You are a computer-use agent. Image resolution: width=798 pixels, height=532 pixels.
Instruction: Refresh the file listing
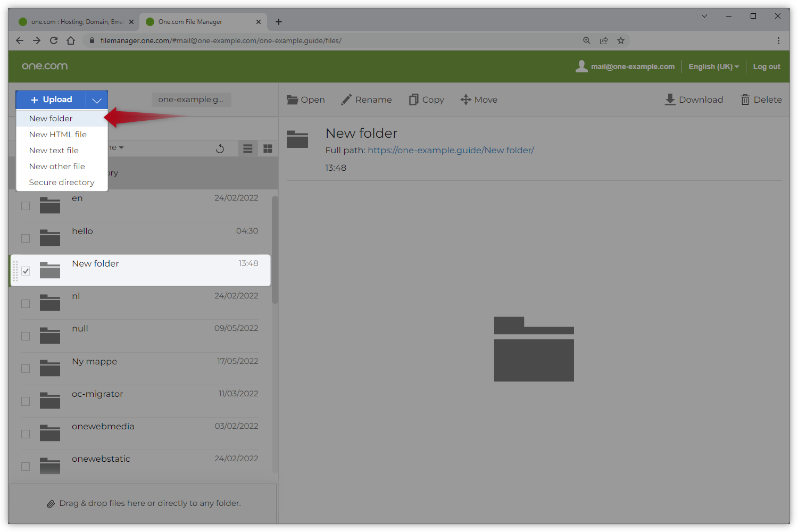pos(220,149)
